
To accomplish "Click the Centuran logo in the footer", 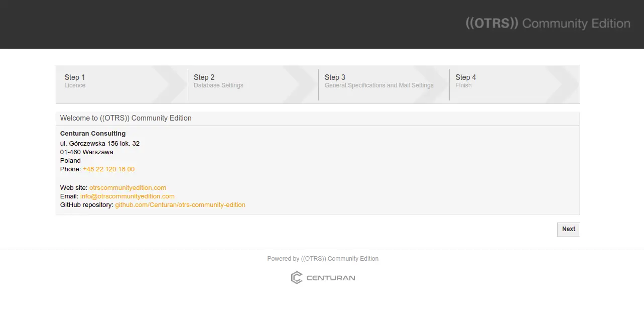I will tap(323, 278).
